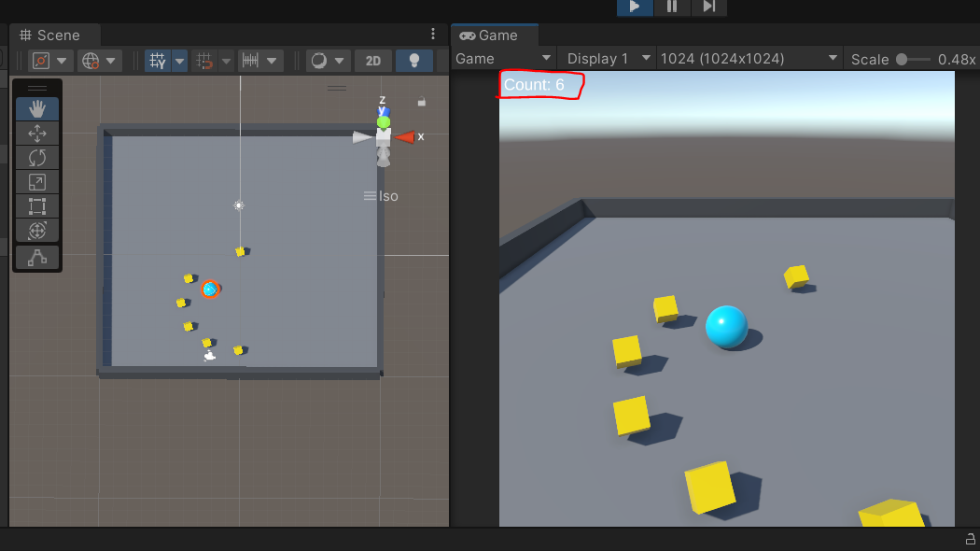
Task: Click the red X axis gizmo cone
Action: [x=405, y=137]
